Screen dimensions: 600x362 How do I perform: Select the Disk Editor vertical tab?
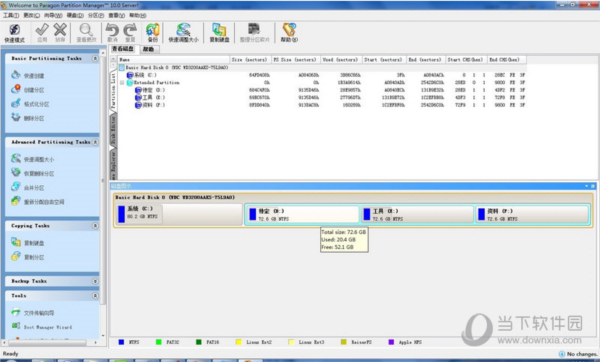(114, 129)
